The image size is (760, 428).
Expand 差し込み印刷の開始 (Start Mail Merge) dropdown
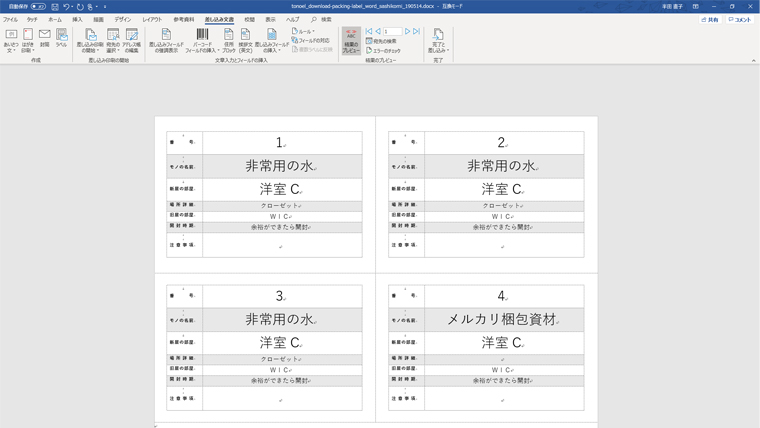90,40
